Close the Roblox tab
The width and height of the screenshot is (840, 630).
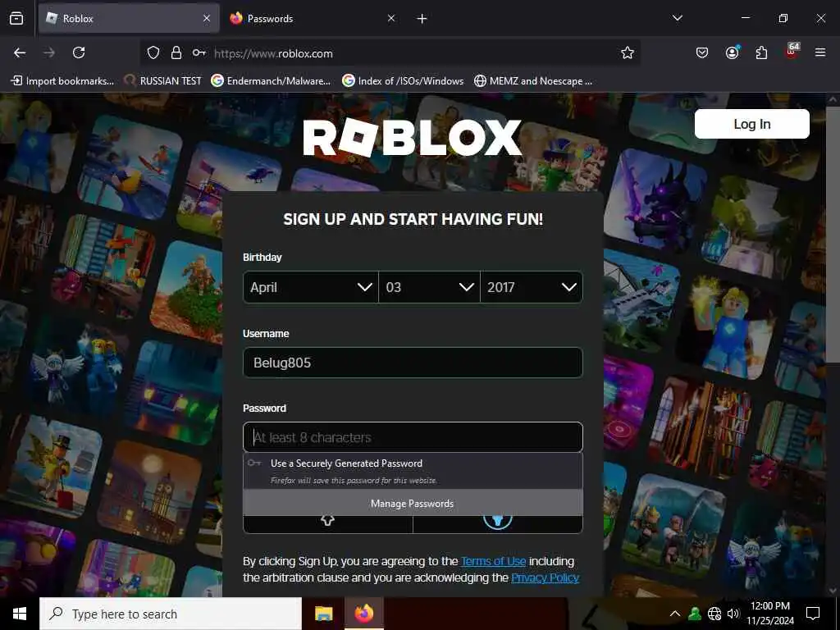tap(207, 18)
